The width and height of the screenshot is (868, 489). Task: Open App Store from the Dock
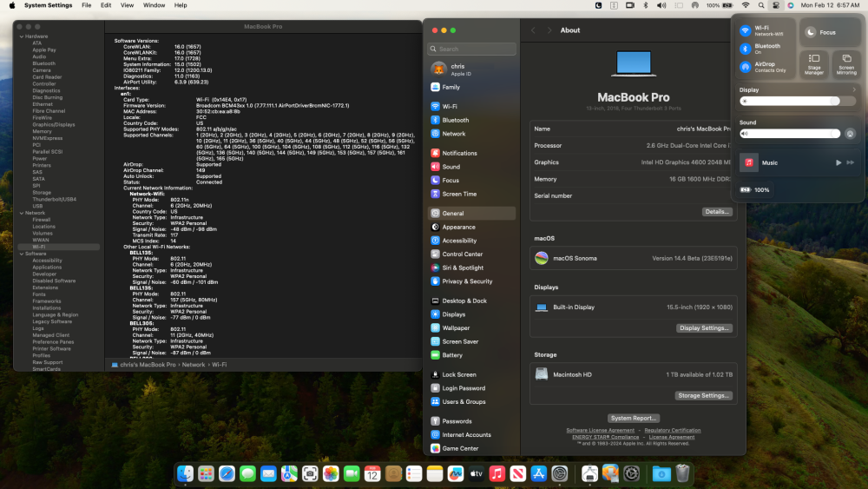[x=539, y=473]
